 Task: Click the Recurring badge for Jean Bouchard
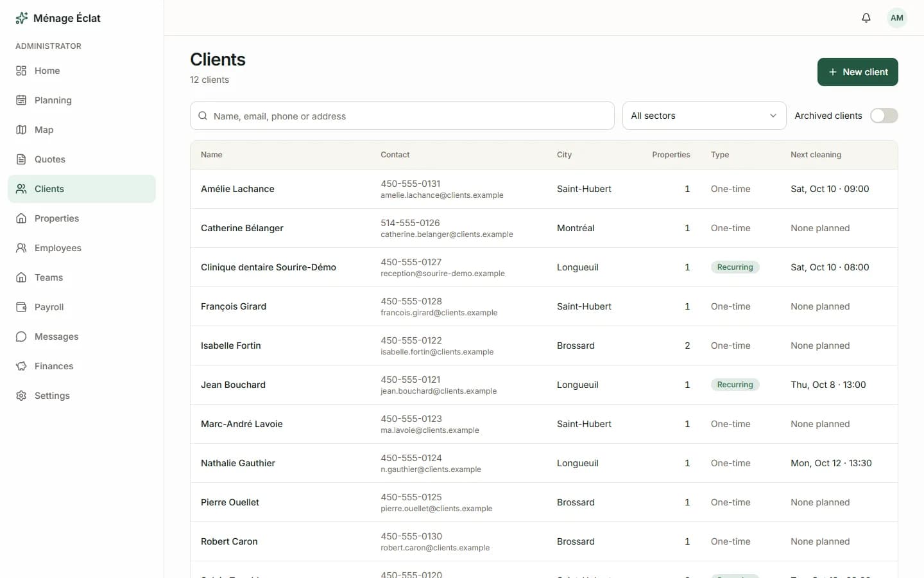[x=735, y=385]
